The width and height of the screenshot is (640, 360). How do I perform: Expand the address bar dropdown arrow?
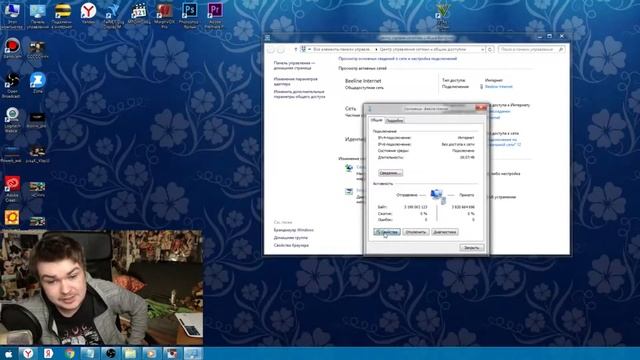click(x=482, y=49)
